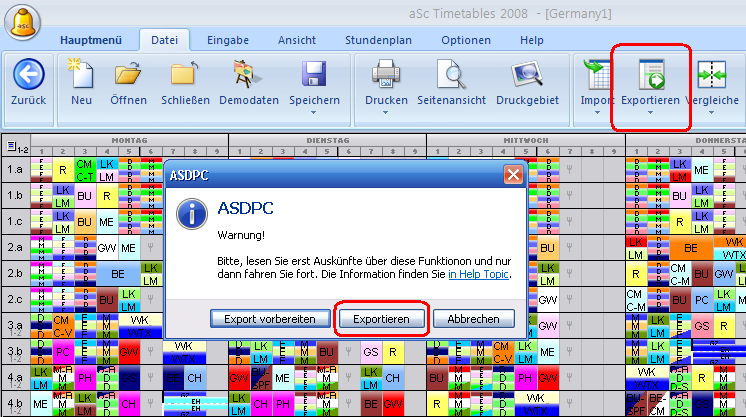The image size is (746, 417).
Task: Click Export vorbereiten button in dialog
Action: 270,319
